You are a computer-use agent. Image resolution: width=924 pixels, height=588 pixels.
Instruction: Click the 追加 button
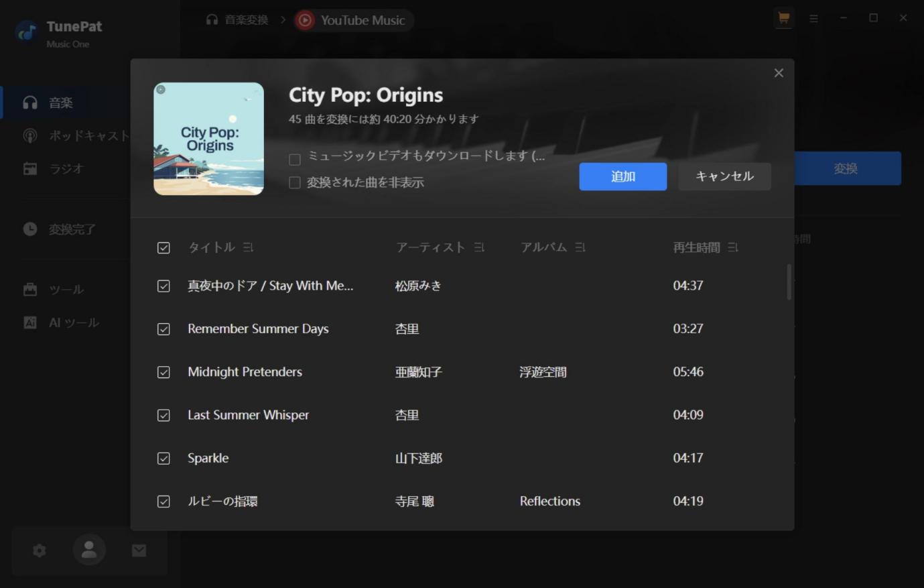[623, 176]
